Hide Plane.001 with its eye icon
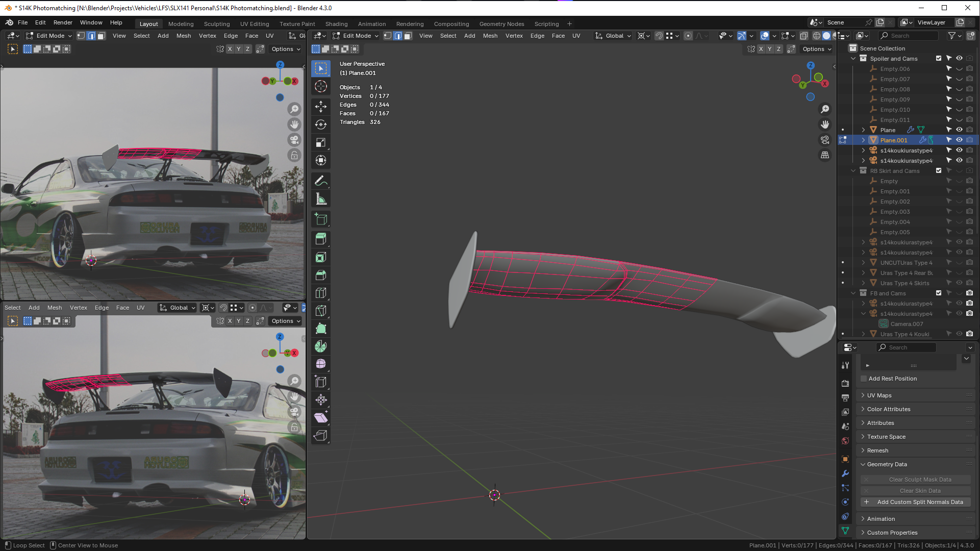Viewport: 980px width, 551px height. coord(959,140)
